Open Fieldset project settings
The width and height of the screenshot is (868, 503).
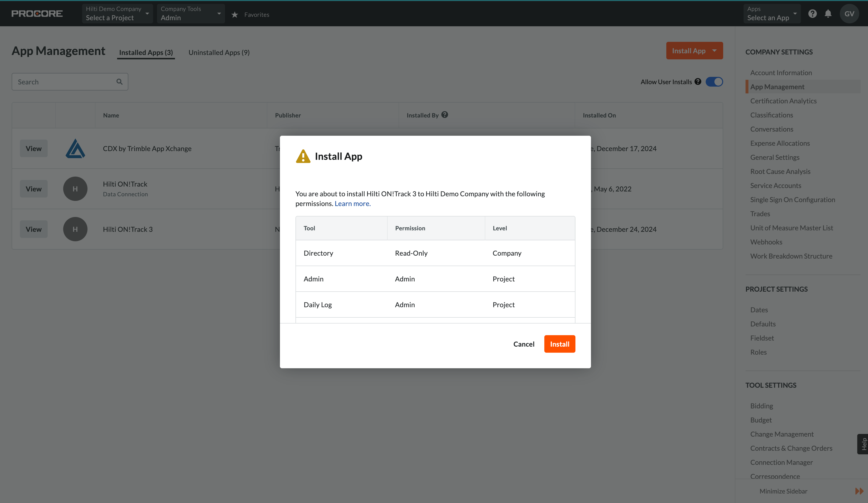762,338
